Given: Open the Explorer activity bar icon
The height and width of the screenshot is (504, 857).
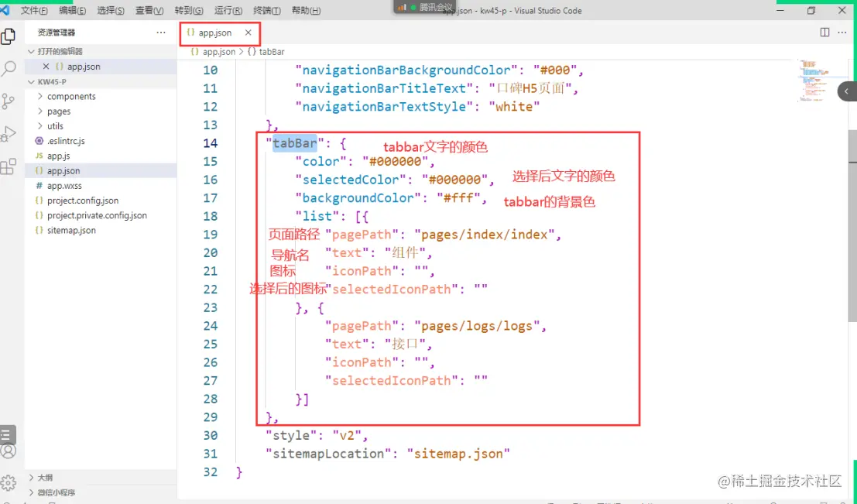Looking at the screenshot, I should pyautogui.click(x=9, y=36).
